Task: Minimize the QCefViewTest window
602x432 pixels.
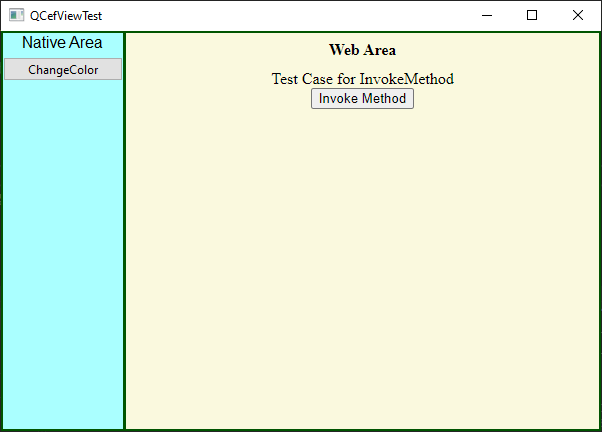Action: tap(487, 15)
